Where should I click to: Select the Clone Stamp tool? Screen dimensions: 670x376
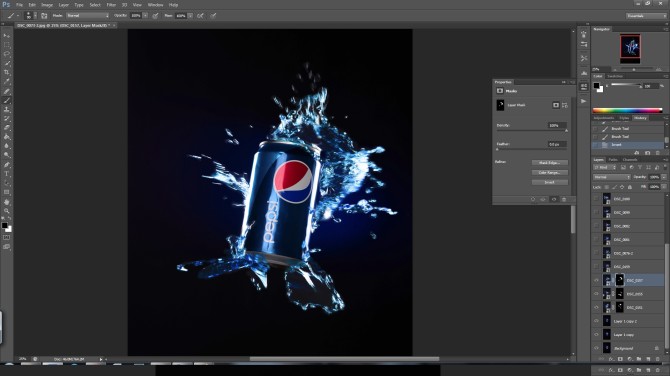pos(6,109)
